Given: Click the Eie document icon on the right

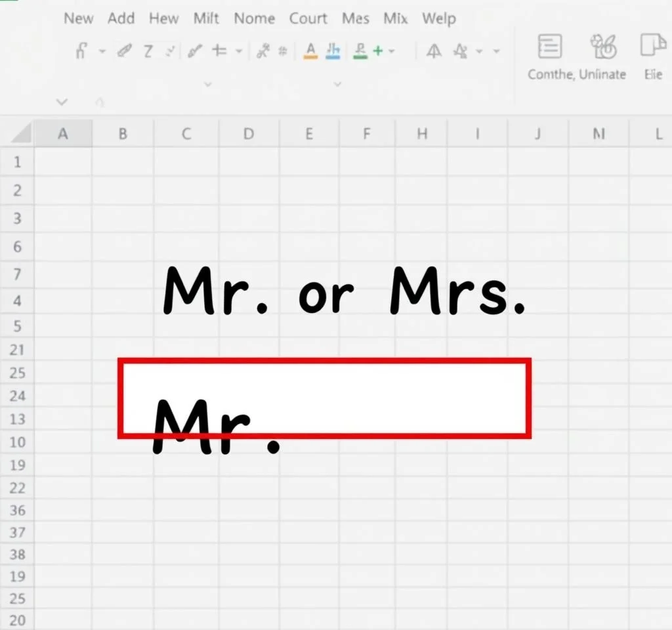Looking at the screenshot, I should coord(652,56).
